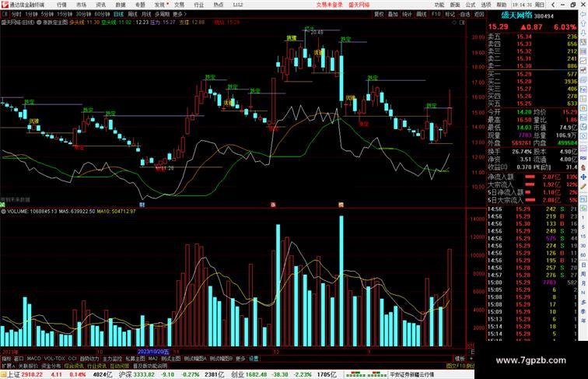This screenshot has width=588, height=379.
Task: Click the 创业 index 1682.48 in status bar
Action: 257,374
